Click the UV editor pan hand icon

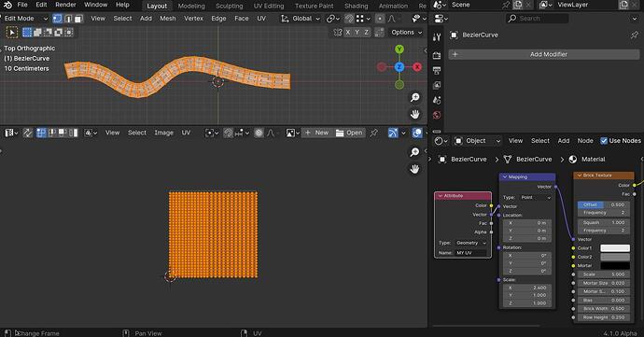[414, 169]
